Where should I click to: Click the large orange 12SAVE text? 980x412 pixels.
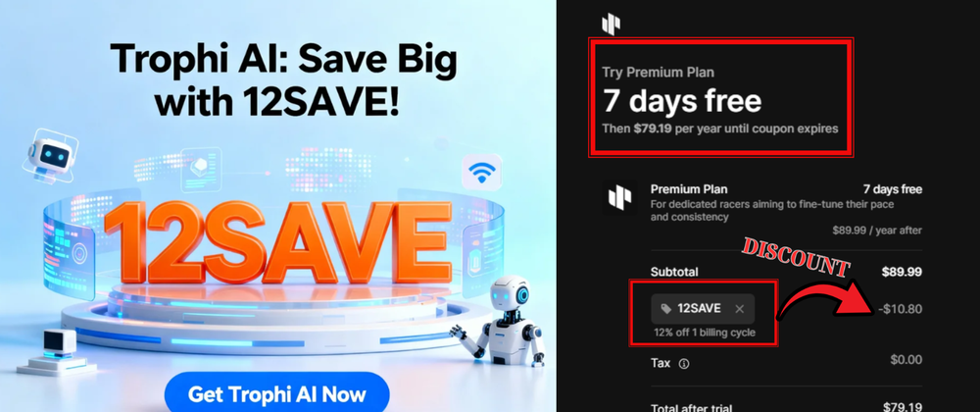pyautogui.click(x=278, y=244)
